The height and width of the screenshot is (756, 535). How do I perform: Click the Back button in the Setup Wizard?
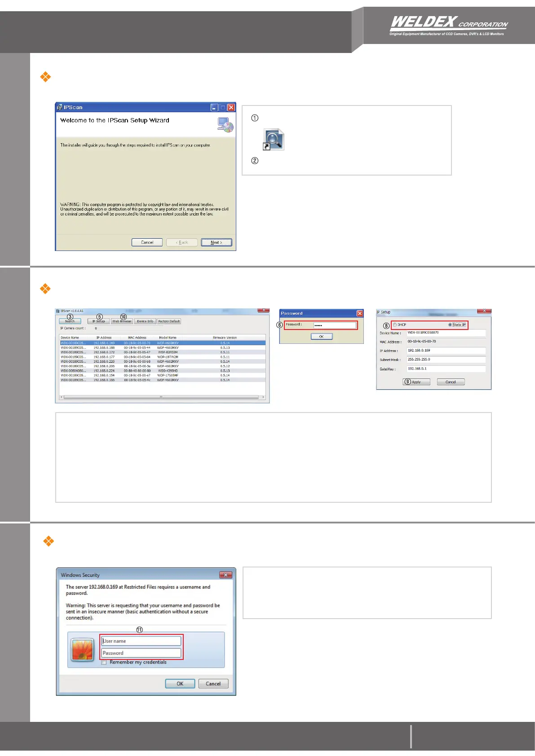click(182, 242)
